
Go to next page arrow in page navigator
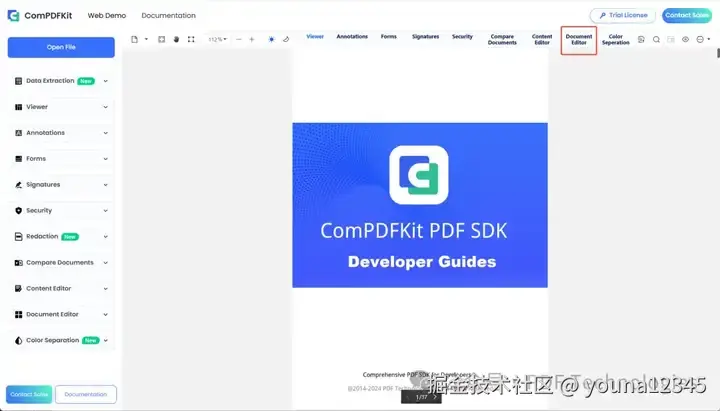pyautogui.click(x=435, y=397)
